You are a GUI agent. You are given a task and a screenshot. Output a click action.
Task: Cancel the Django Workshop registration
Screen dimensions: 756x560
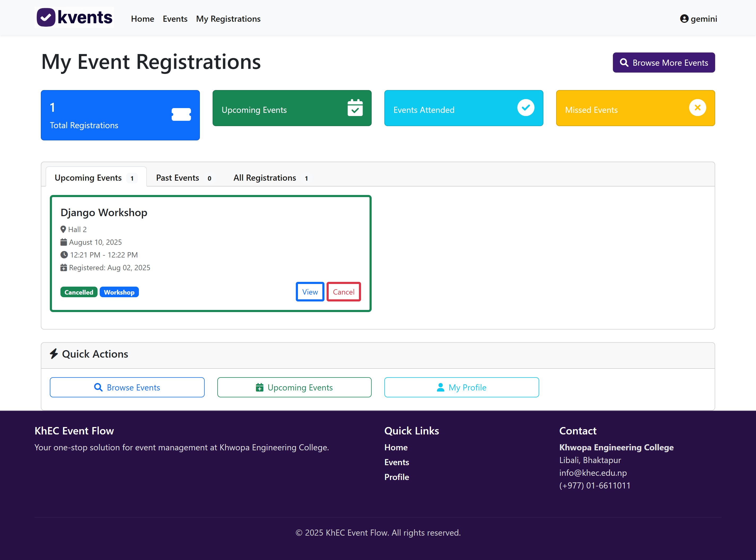click(x=343, y=292)
